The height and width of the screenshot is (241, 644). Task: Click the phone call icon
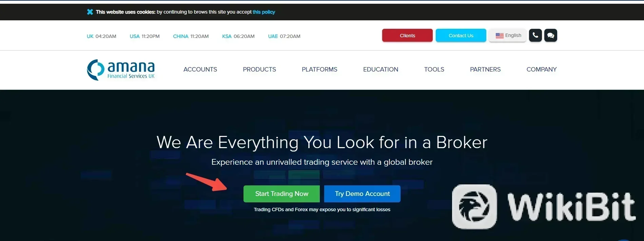click(535, 35)
